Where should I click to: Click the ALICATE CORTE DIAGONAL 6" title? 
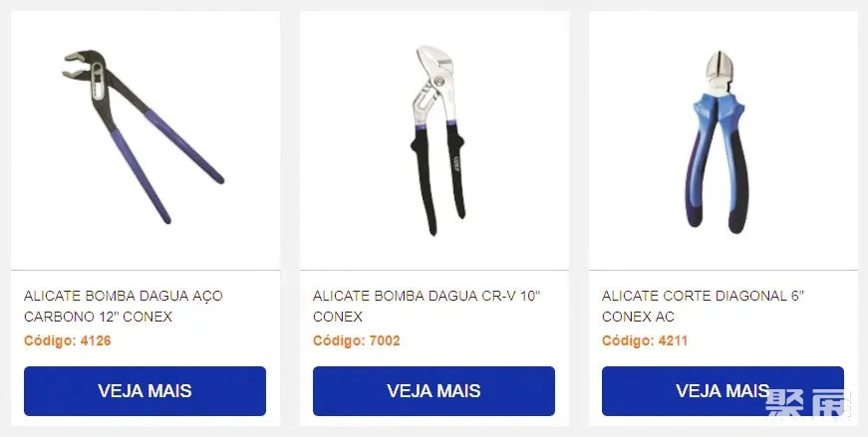click(703, 306)
